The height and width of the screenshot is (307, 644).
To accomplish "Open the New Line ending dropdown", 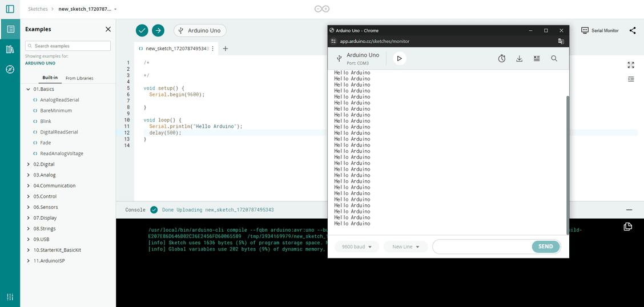I will click(x=406, y=247).
